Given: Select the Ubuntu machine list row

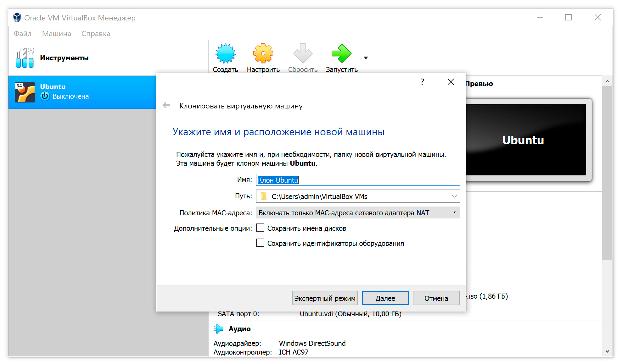Looking at the screenshot, I should point(82,92).
